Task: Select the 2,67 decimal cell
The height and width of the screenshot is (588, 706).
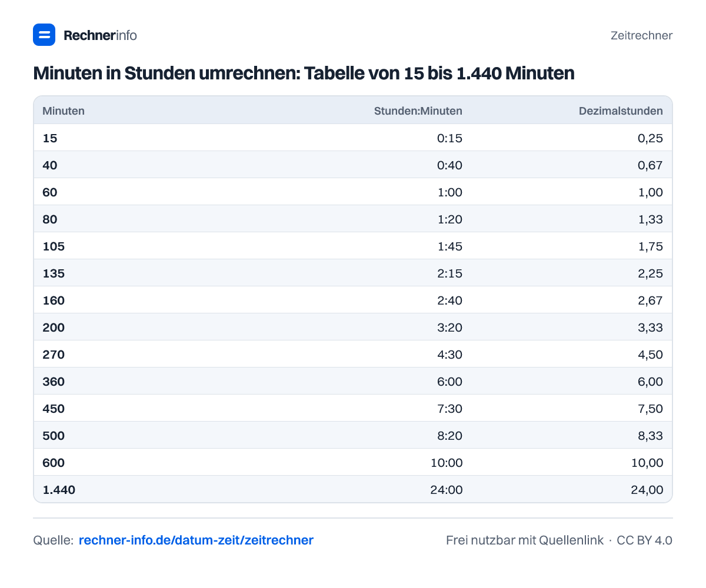Action: pos(650,300)
